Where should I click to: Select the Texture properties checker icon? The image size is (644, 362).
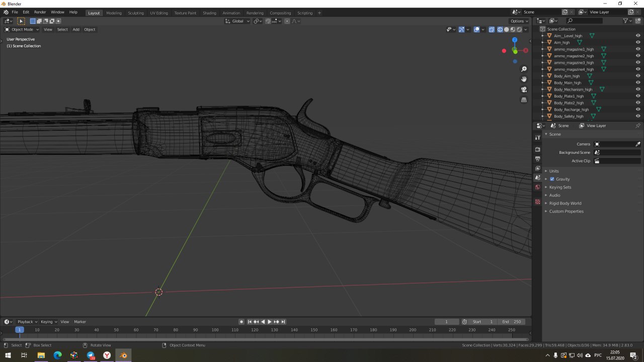click(537, 202)
